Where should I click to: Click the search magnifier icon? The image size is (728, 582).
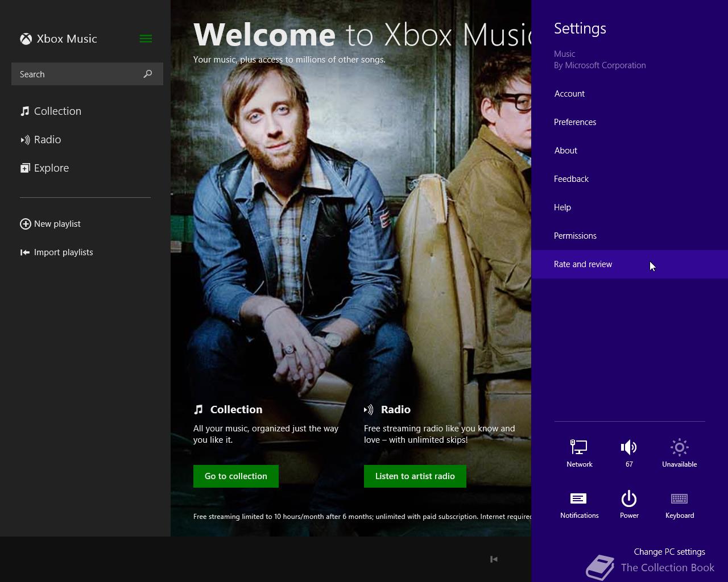coord(148,74)
